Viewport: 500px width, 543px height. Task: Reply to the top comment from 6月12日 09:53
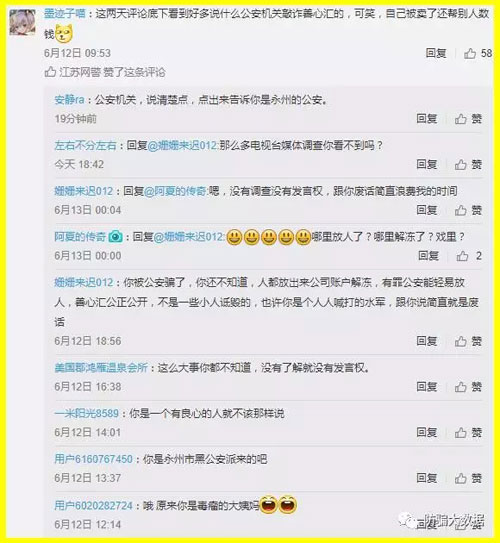pos(436,53)
